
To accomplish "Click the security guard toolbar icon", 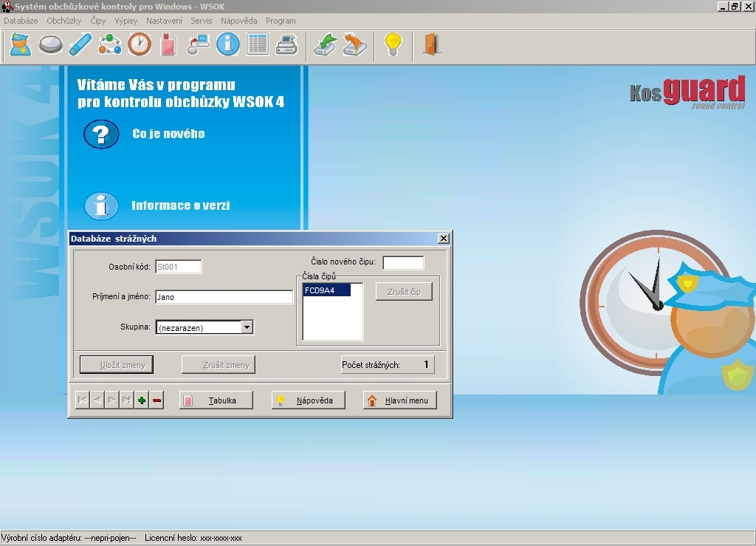I will pos(20,45).
